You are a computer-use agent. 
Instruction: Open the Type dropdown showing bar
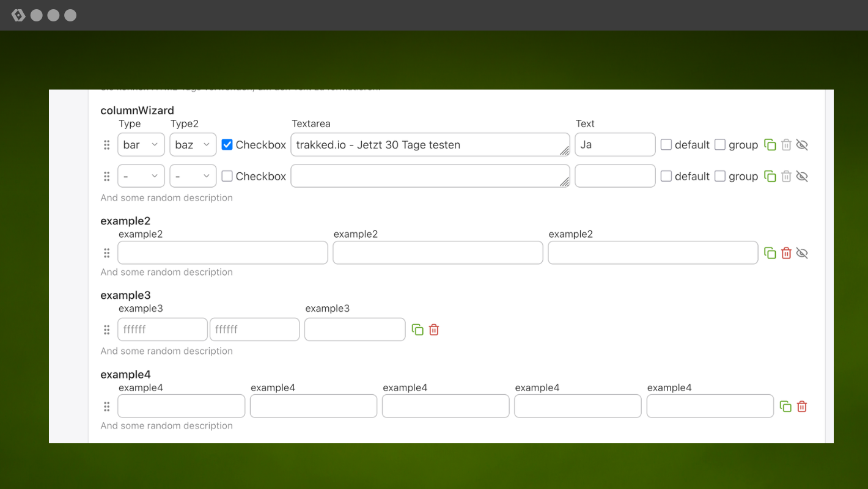[141, 145]
